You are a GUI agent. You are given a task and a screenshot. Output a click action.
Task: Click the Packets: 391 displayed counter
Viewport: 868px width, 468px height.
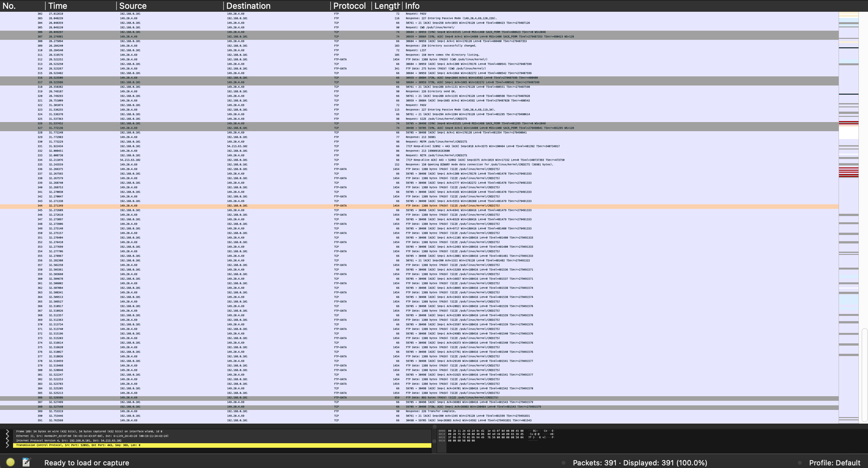(x=640, y=462)
